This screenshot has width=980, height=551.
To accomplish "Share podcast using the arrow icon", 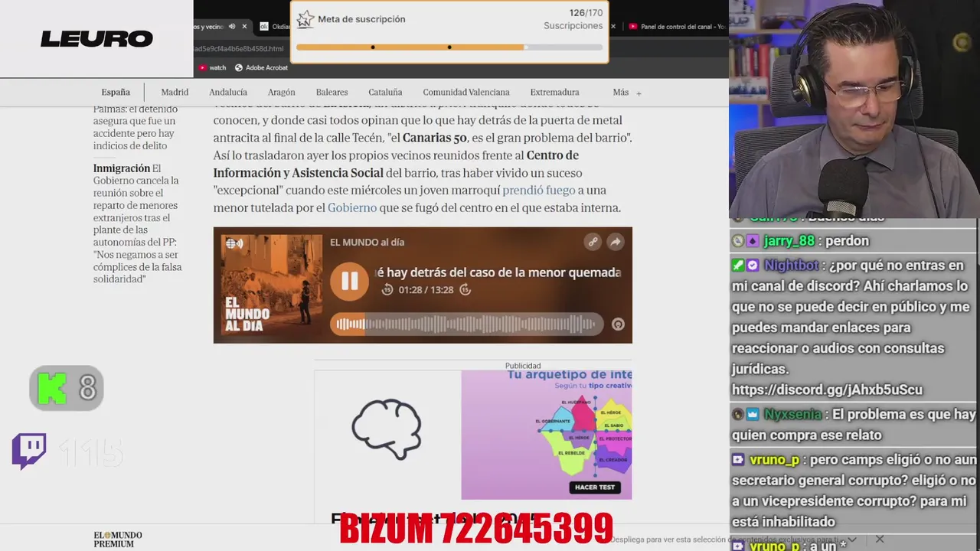I will click(x=615, y=242).
